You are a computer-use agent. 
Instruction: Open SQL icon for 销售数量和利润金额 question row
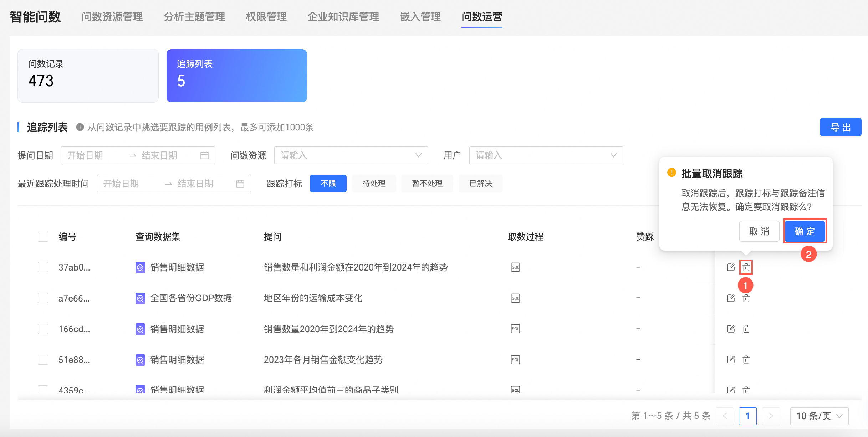515,267
